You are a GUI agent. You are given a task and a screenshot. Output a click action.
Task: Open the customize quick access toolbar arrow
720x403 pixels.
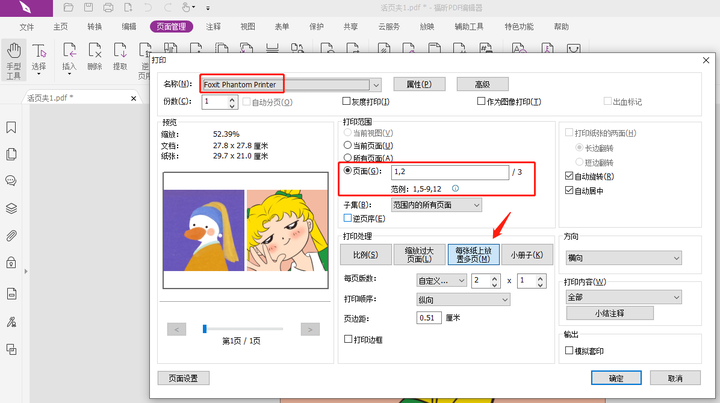coord(208,8)
